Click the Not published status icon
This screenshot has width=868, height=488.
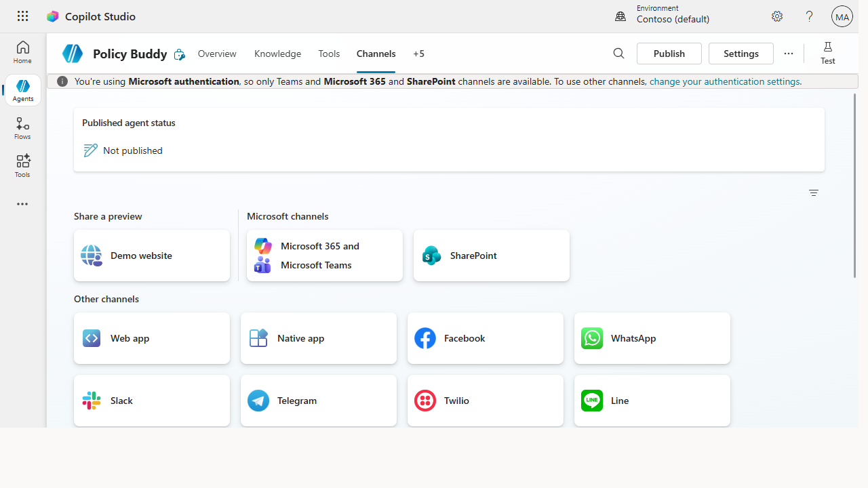coord(90,150)
